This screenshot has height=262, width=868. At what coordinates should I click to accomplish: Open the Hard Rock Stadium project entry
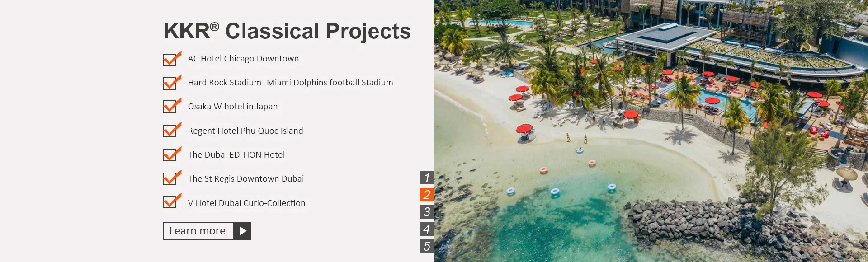click(290, 83)
